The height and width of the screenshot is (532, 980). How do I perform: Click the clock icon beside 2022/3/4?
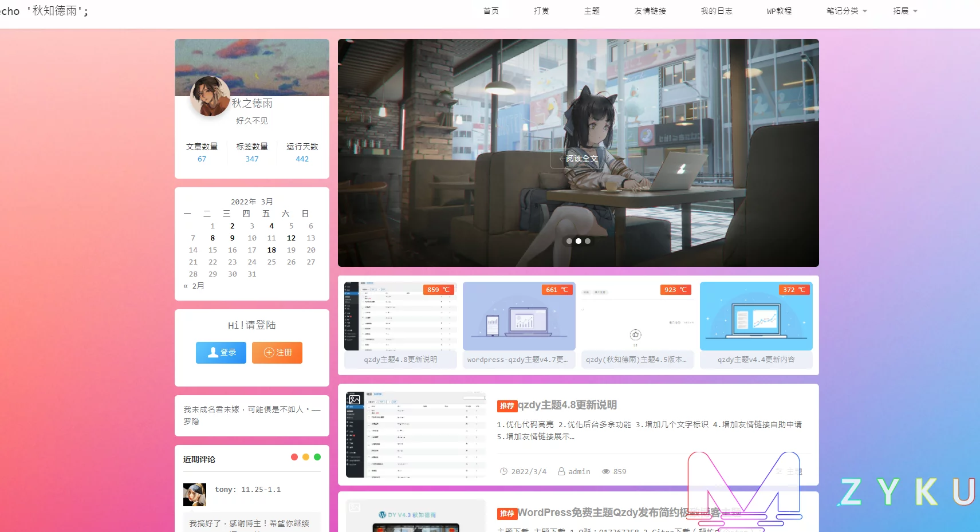pyautogui.click(x=503, y=471)
